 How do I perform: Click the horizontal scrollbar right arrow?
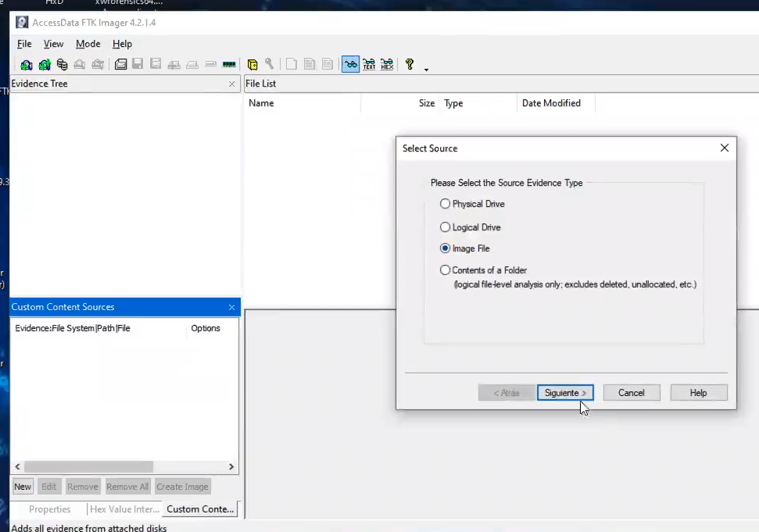point(231,466)
